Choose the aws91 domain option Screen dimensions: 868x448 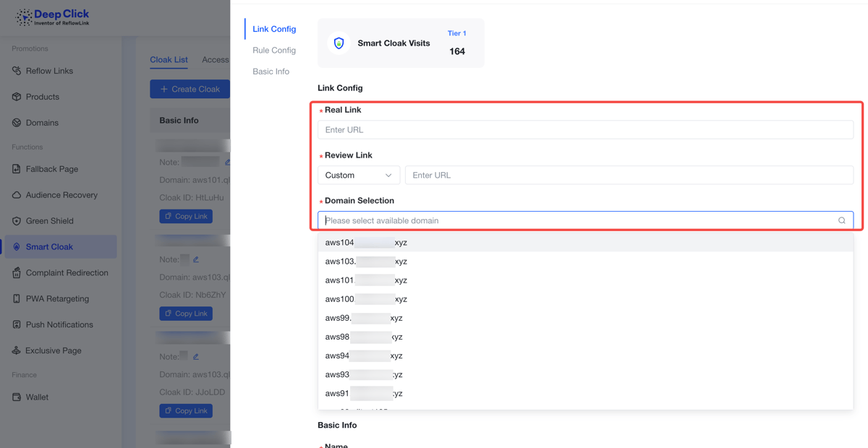(585, 393)
